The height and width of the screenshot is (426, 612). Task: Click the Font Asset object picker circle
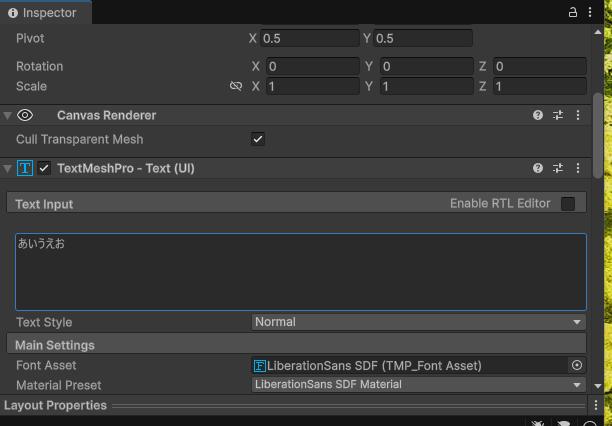coord(576,366)
